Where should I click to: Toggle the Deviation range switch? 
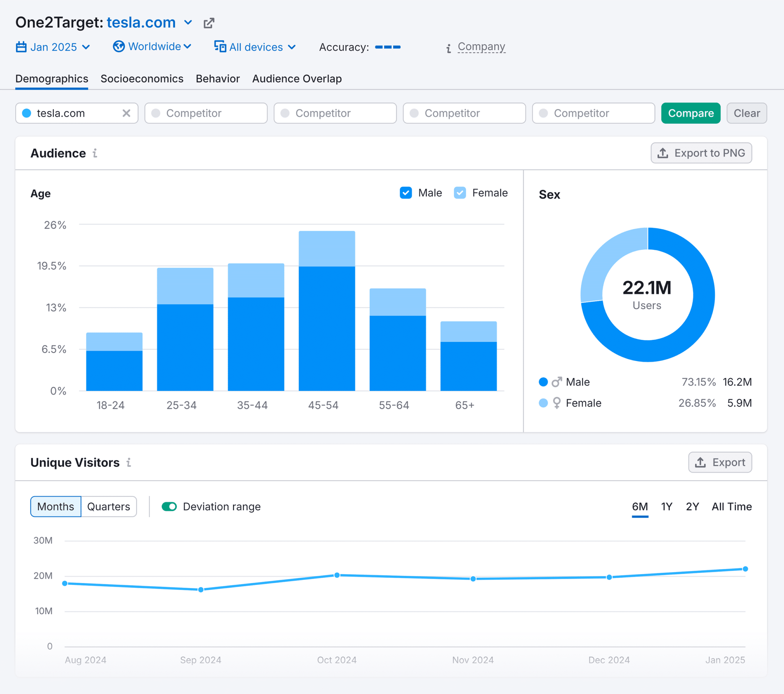pyautogui.click(x=169, y=507)
